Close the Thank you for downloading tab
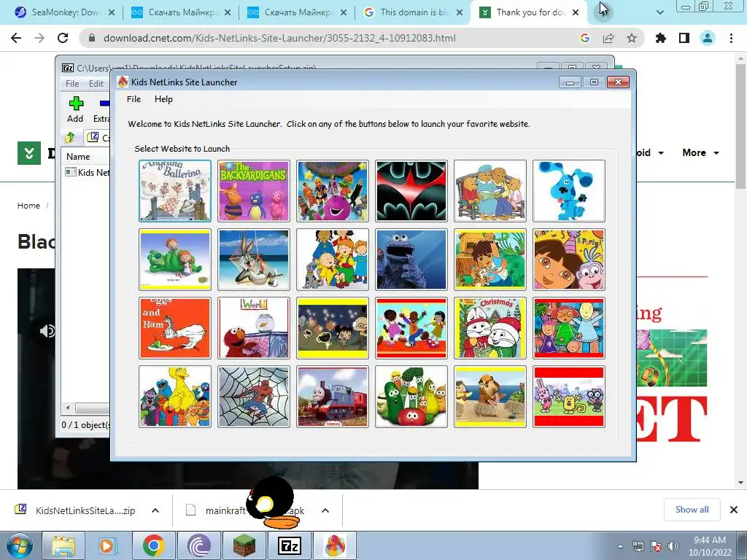Image resolution: width=747 pixels, height=560 pixels. click(576, 12)
